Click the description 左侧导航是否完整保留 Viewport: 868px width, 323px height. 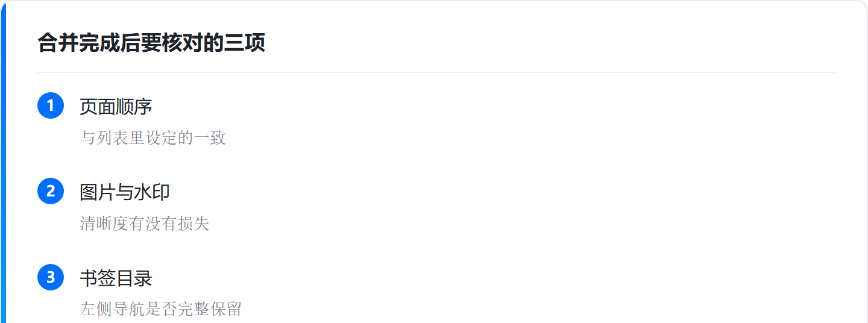[161, 310]
